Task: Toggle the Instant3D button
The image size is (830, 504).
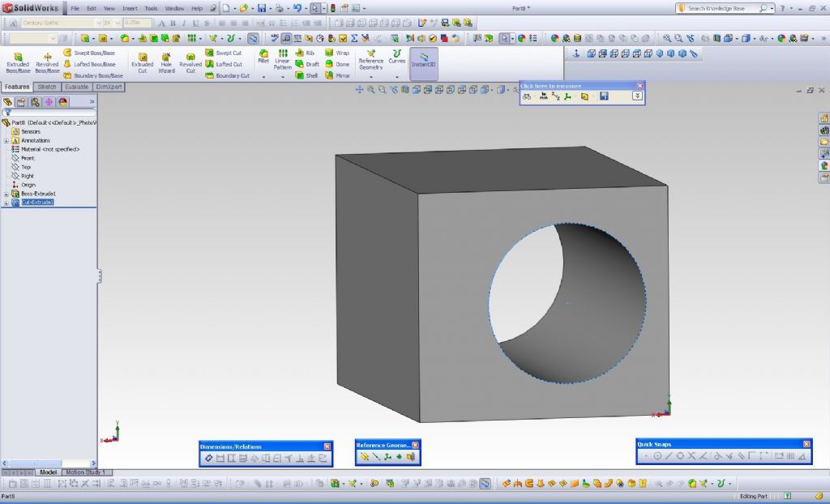Action: click(423, 63)
